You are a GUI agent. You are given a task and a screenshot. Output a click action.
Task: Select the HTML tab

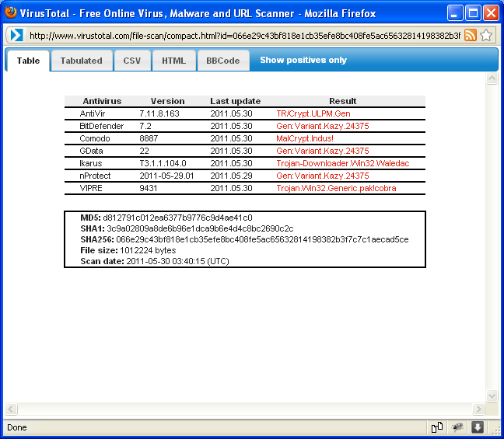point(173,61)
